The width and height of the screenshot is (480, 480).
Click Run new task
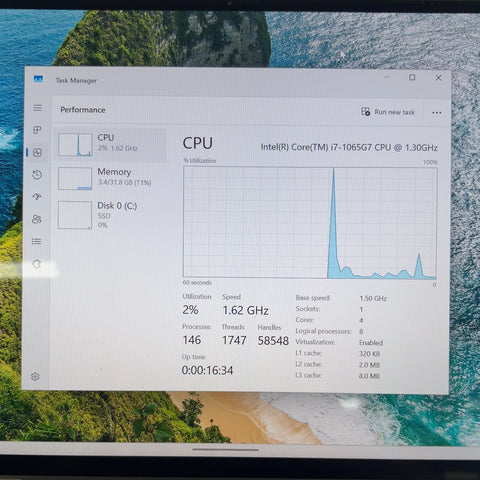click(388, 112)
